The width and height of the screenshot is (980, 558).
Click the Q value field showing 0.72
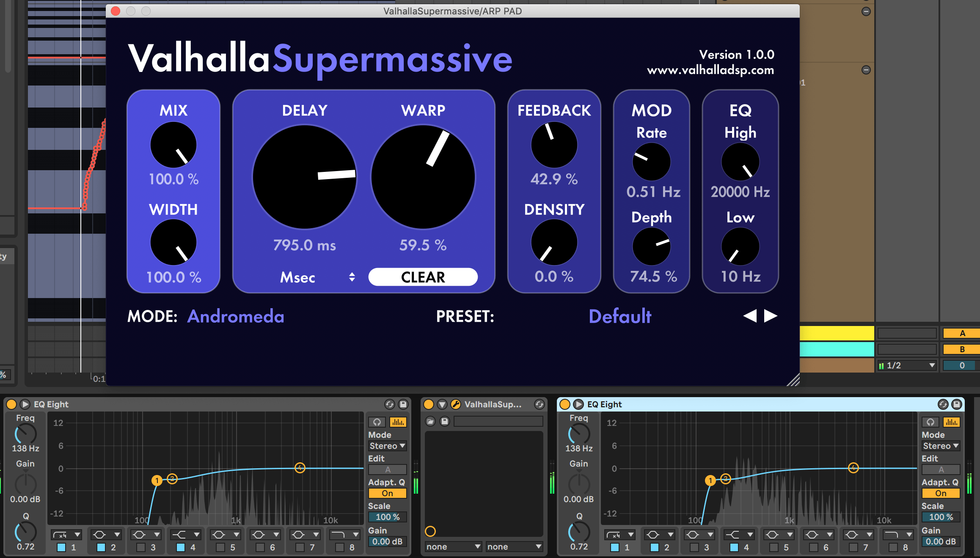[x=25, y=547]
